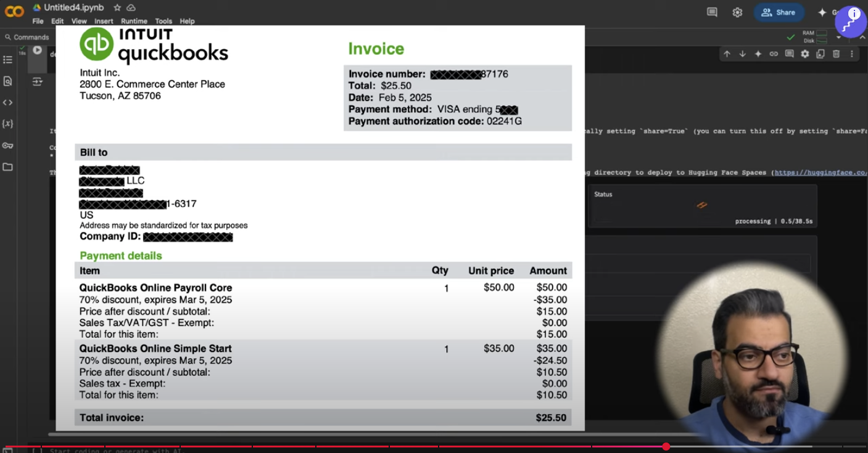Open the Table of contents sidebar icon

click(x=7, y=60)
